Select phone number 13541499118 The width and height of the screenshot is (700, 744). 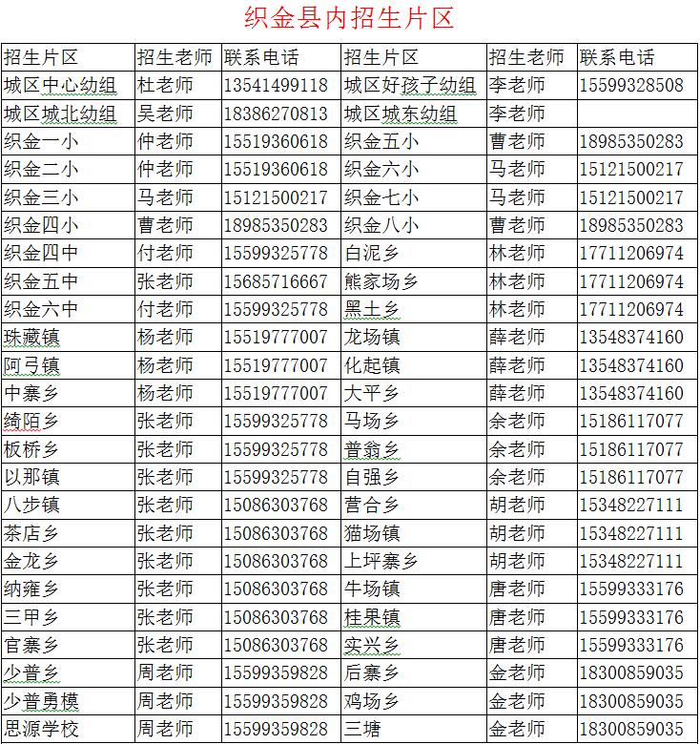(x=276, y=86)
